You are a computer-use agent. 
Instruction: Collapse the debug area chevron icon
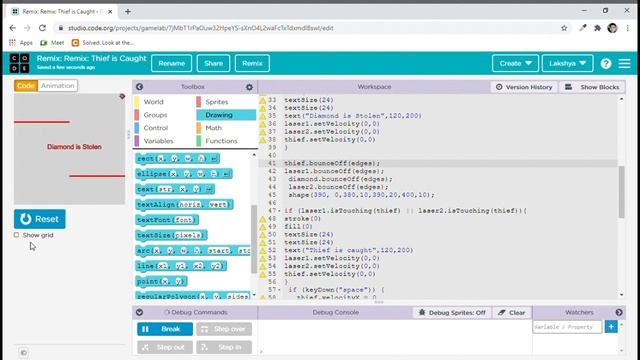[x=139, y=312]
